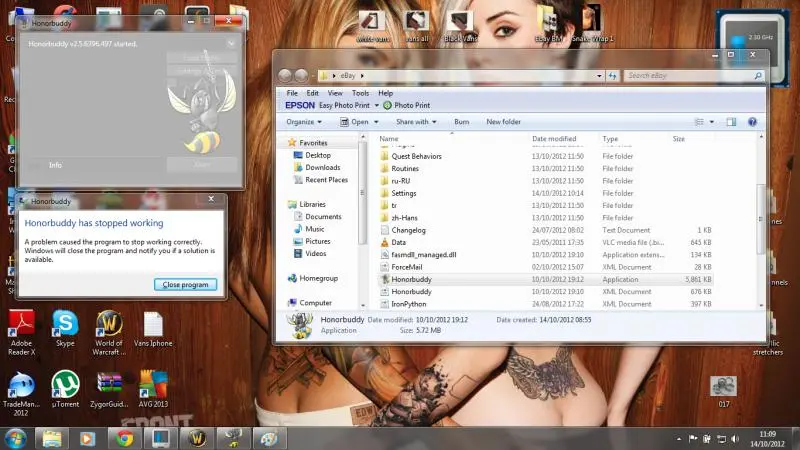Click the Explorer back navigation arrow
This screenshot has width=800, height=450.
point(285,76)
